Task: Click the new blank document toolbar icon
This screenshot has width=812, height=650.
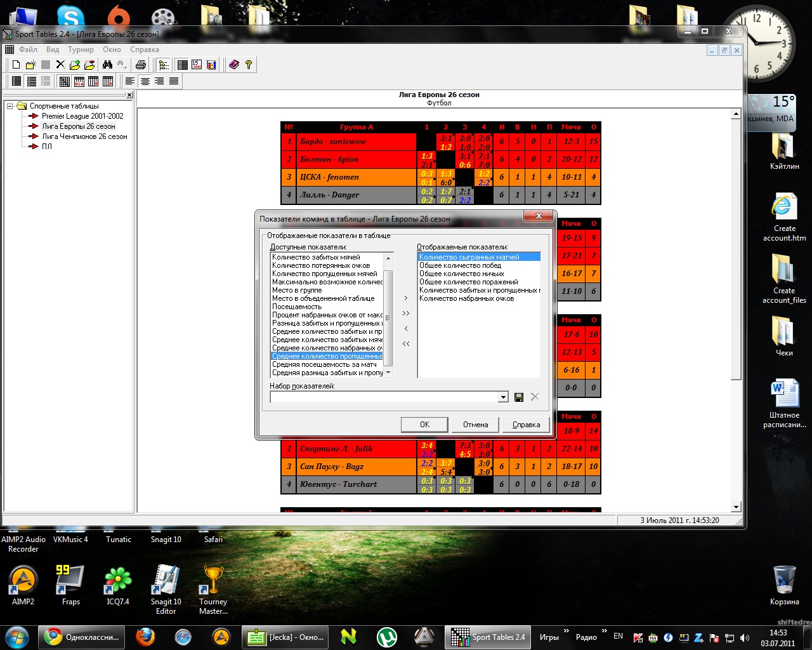Action: pos(16,65)
